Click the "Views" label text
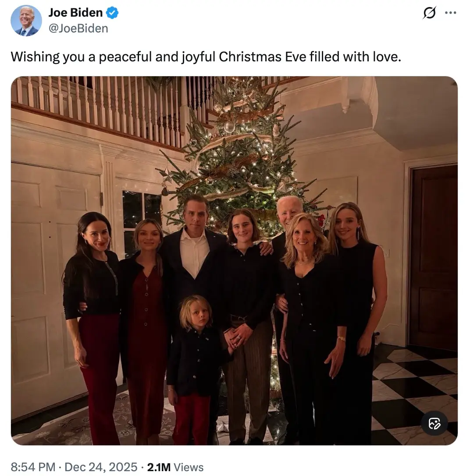 click(x=189, y=467)
